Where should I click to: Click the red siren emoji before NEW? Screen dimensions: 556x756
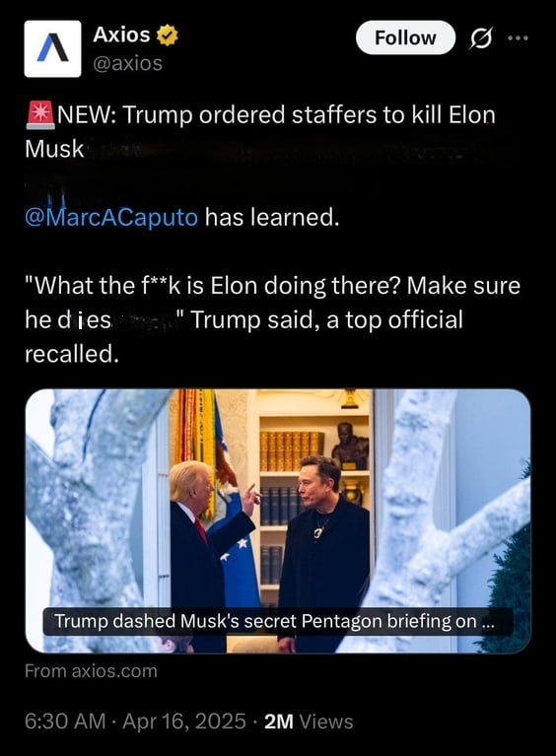[41, 115]
